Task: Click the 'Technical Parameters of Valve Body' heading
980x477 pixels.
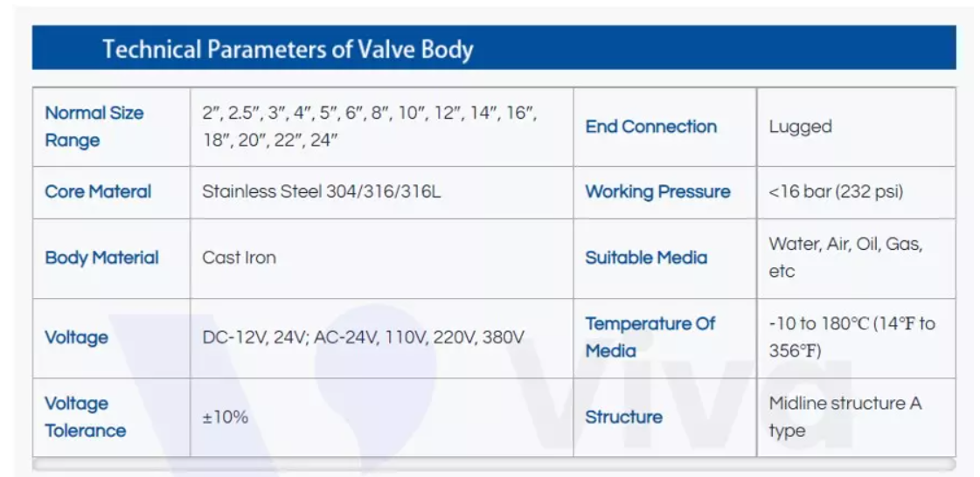Action: (x=288, y=49)
